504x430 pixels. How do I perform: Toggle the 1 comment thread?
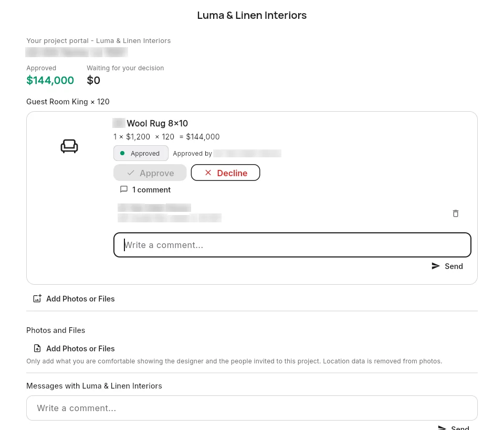click(145, 189)
